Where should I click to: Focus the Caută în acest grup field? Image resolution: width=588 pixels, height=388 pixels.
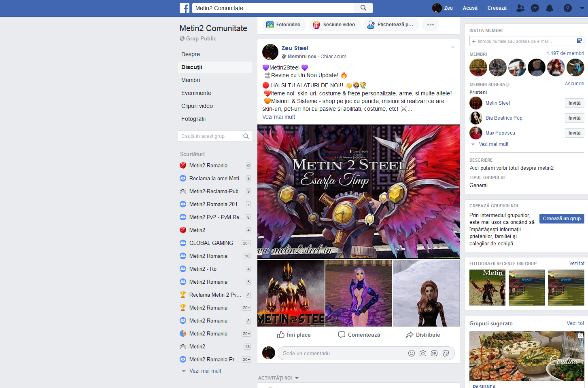click(x=210, y=136)
